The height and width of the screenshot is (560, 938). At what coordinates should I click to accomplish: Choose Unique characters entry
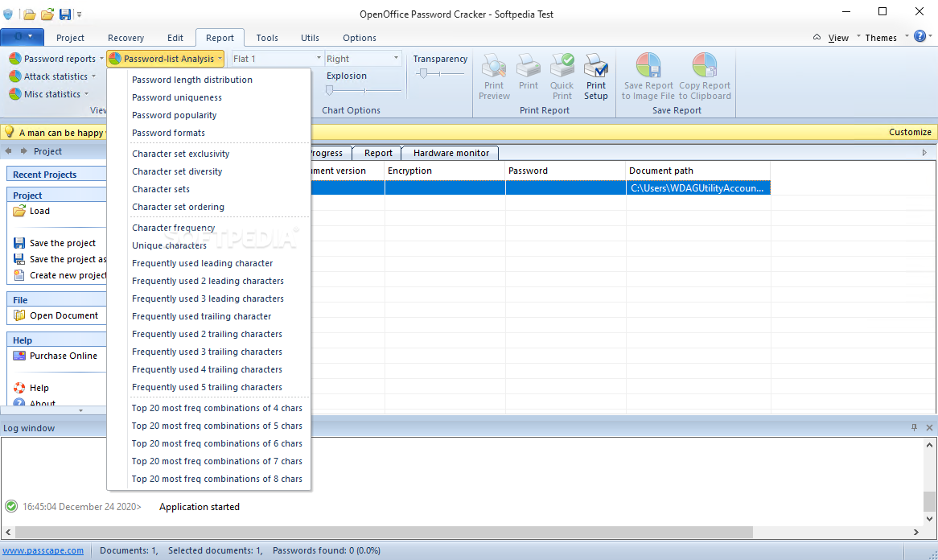point(169,245)
